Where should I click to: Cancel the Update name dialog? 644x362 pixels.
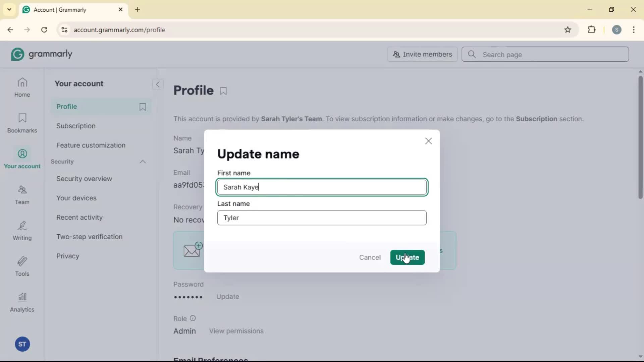coord(370,257)
